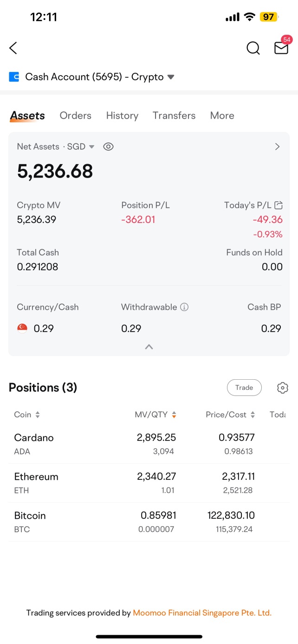Screen dimensions: 298x644
Task: Collapse the net assets card with the up chevron
Action: 149,347
